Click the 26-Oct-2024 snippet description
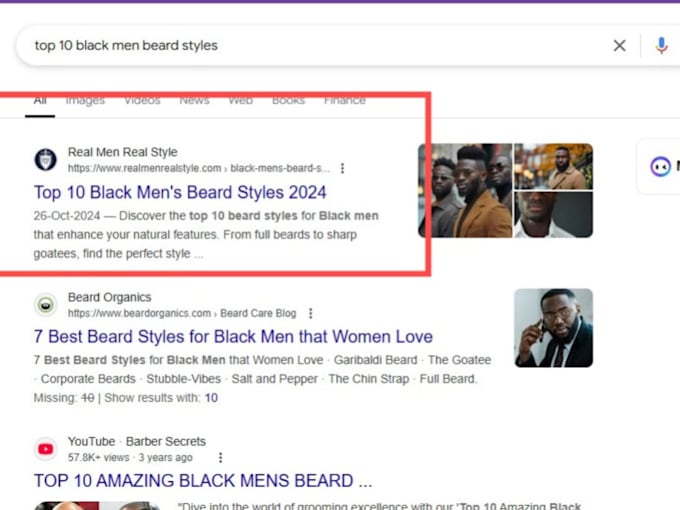680x510 pixels. point(206,235)
